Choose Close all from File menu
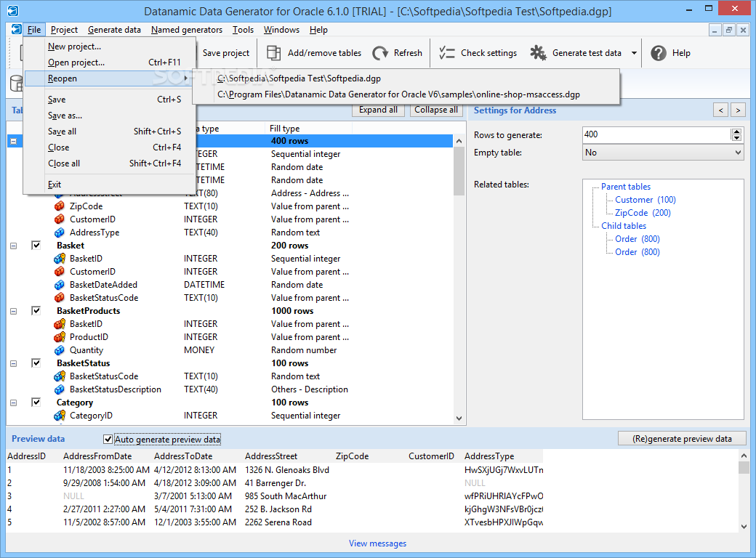The height and width of the screenshot is (558, 756). click(110, 163)
